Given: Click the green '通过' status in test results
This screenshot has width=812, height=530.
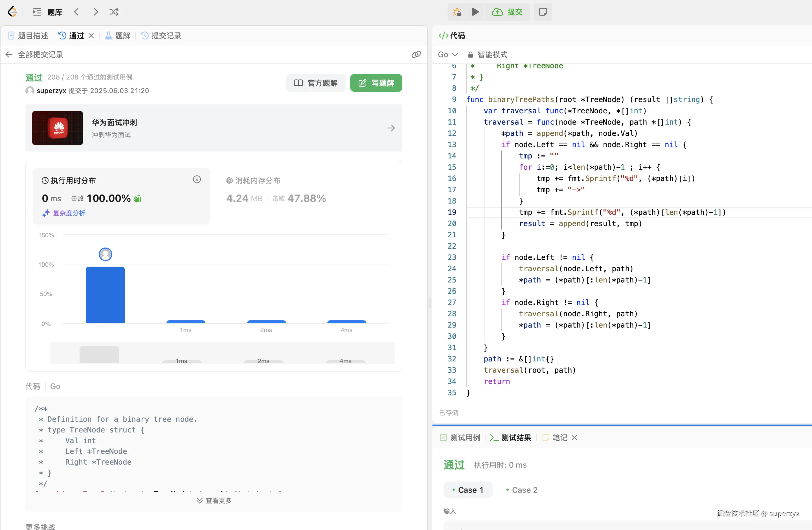Looking at the screenshot, I should [x=454, y=465].
